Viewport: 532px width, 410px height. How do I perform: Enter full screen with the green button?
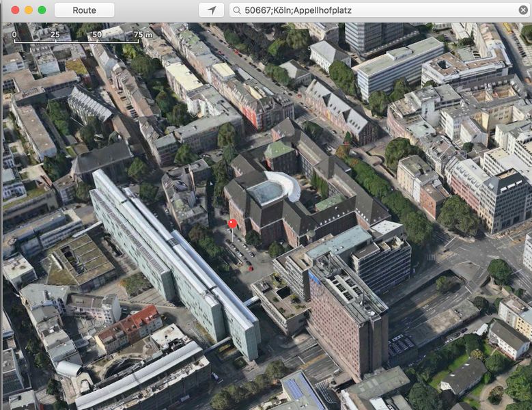tap(42, 10)
